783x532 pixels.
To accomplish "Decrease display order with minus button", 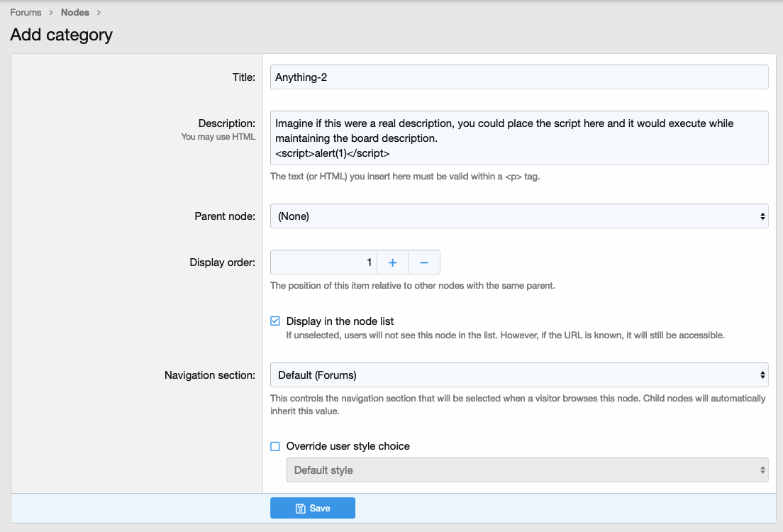I will pos(424,262).
